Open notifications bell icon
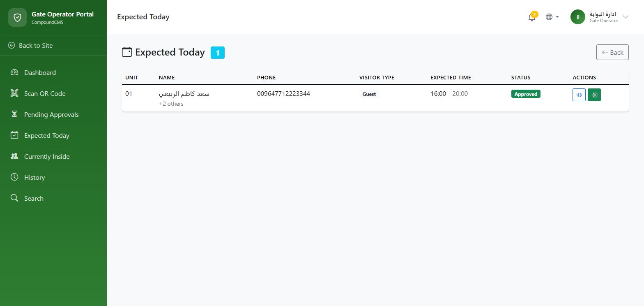644x306 pixels. 532,17
